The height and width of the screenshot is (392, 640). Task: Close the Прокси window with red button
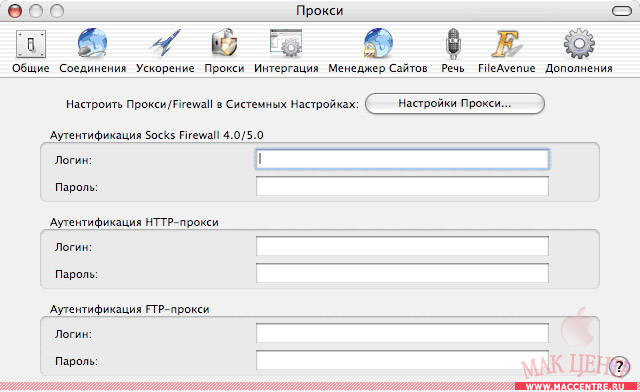click(15, 11)
